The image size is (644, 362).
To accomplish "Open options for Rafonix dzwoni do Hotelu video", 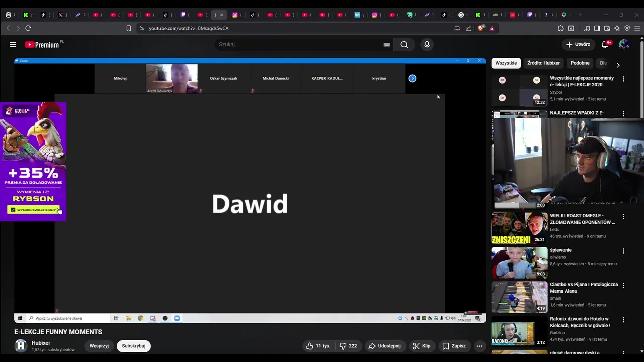I will 623,320.
